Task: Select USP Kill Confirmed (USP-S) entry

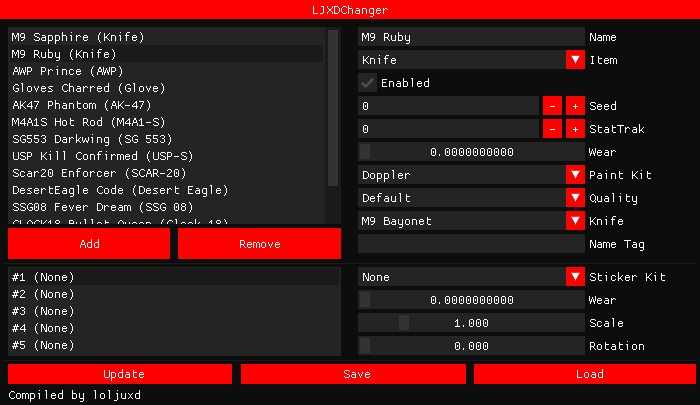Action: click(166, 156)
